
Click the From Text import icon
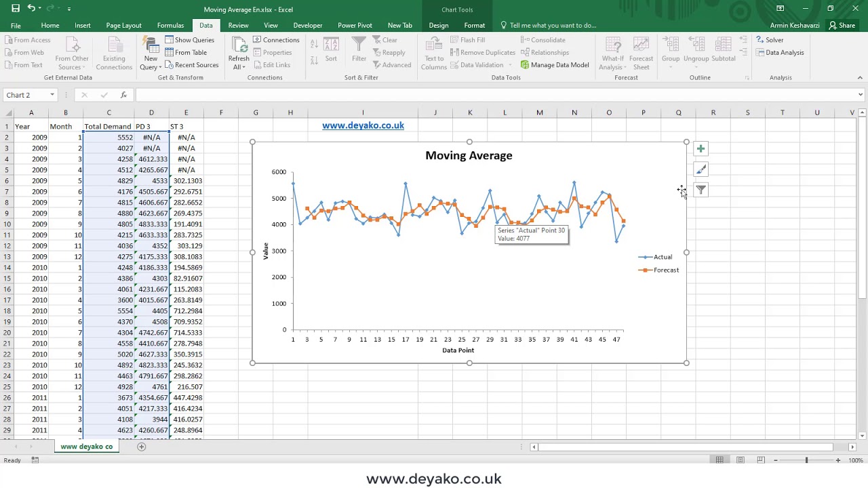coord(23,65)
